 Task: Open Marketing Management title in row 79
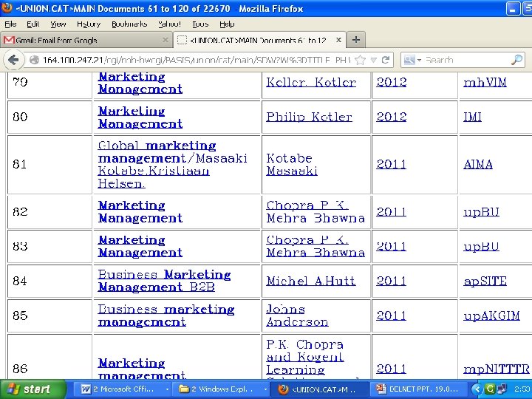(x=140, y=83)
